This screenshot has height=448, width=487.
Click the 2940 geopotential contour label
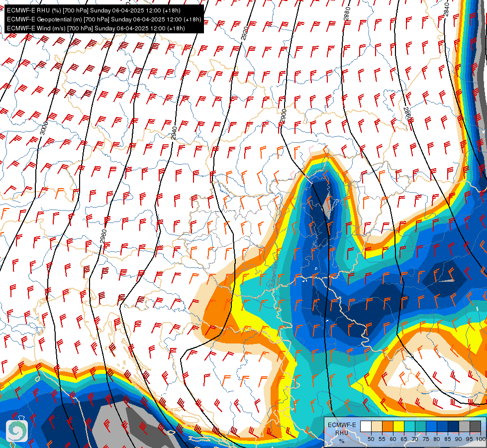174,133
